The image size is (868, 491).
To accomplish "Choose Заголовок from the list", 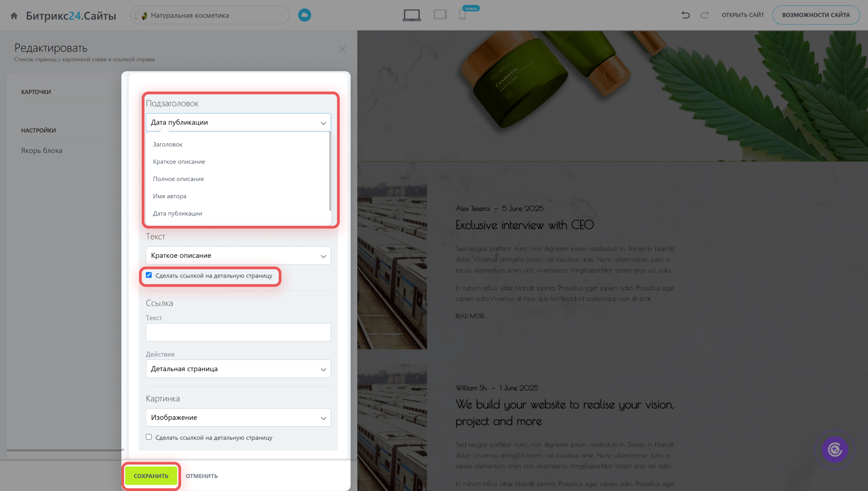I will point(238,144).
